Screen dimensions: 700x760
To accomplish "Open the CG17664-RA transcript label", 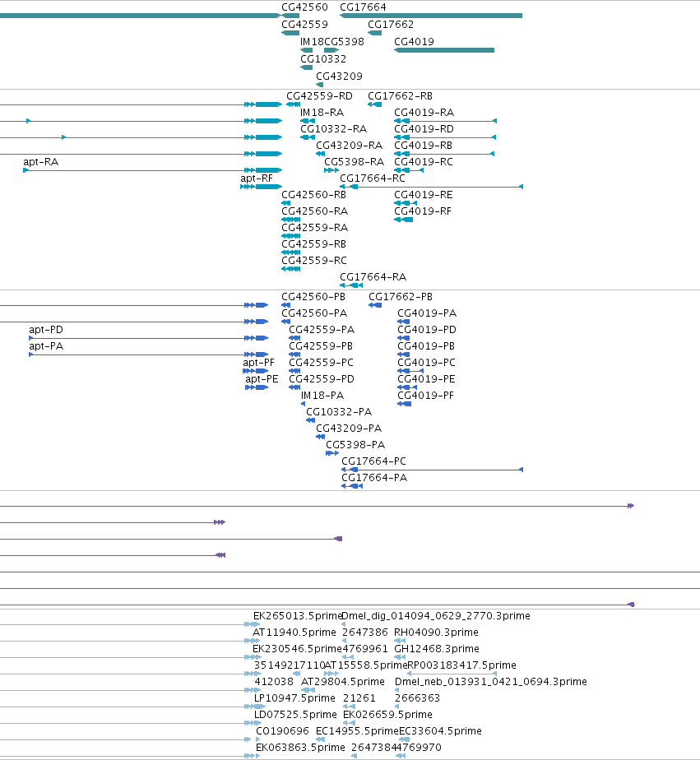I will 373,277.
